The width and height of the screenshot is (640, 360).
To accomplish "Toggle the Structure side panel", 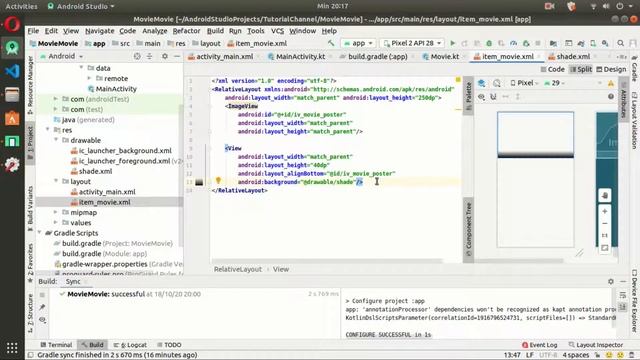I will coord(30,313).
